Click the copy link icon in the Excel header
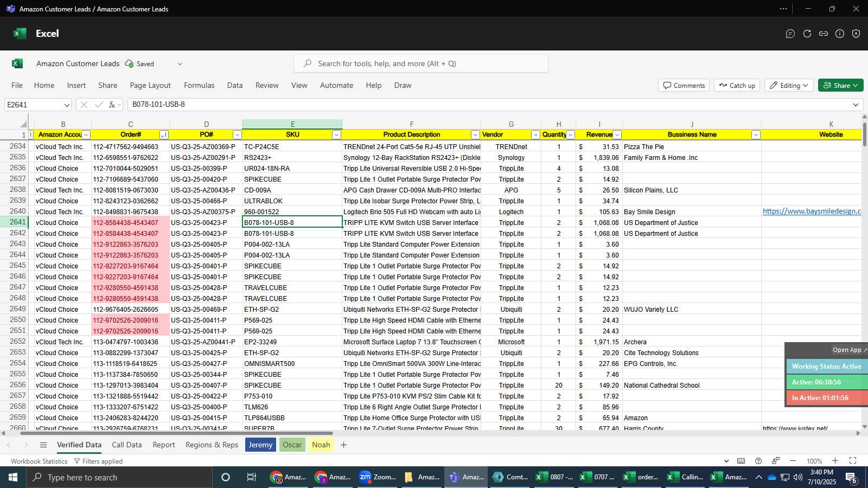Screen dimensions: 868x488 (824, 34)
